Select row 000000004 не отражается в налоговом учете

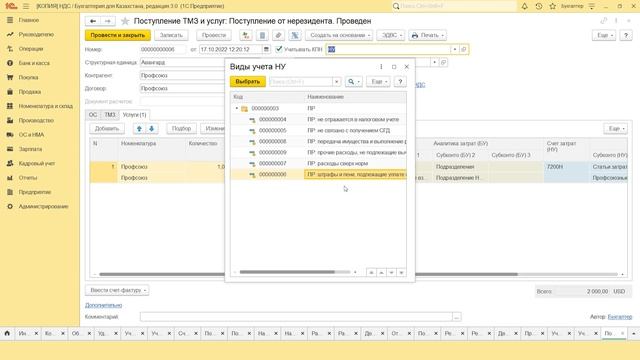318,120
